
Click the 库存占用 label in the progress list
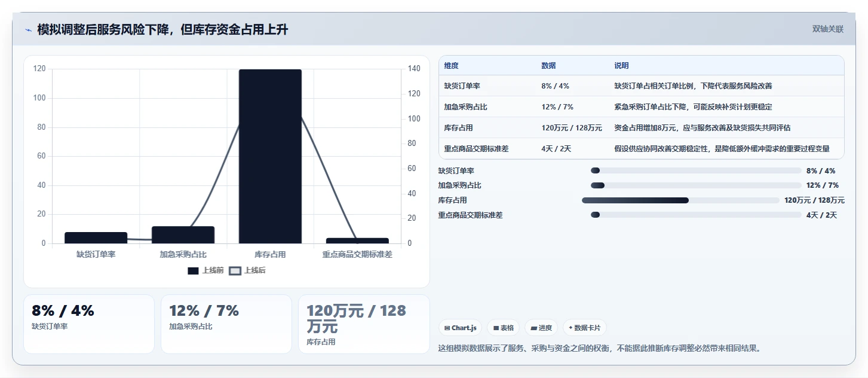453,200
